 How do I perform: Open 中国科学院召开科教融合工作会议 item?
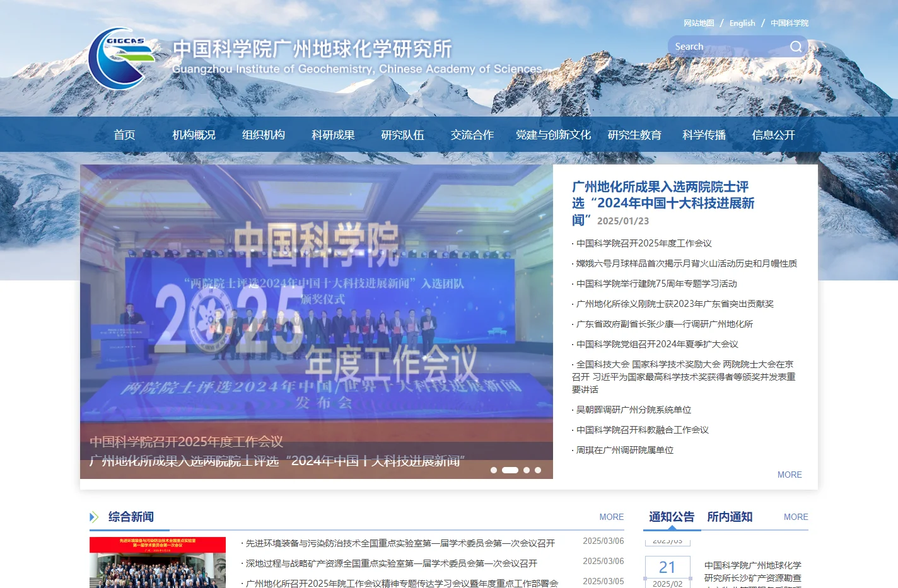643,430
